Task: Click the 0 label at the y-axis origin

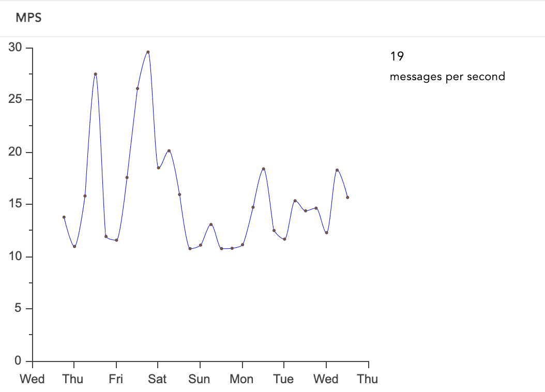Action: tap(19, 361)
